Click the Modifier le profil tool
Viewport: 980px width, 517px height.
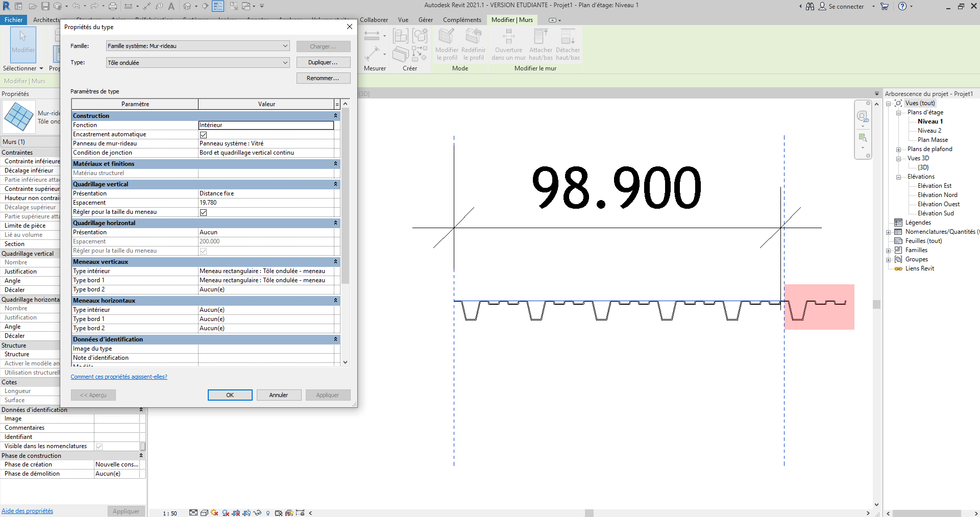447,44
